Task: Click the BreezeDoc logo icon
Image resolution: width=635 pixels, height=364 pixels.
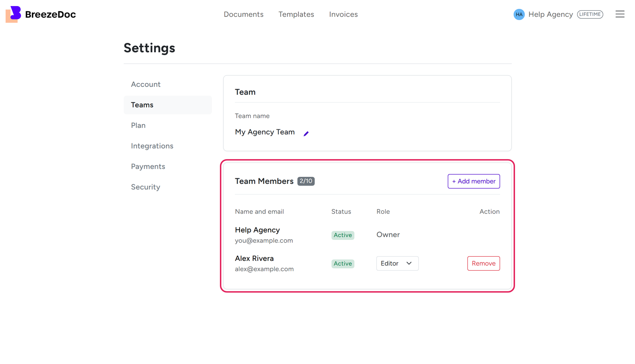Action: coord(14,14)
